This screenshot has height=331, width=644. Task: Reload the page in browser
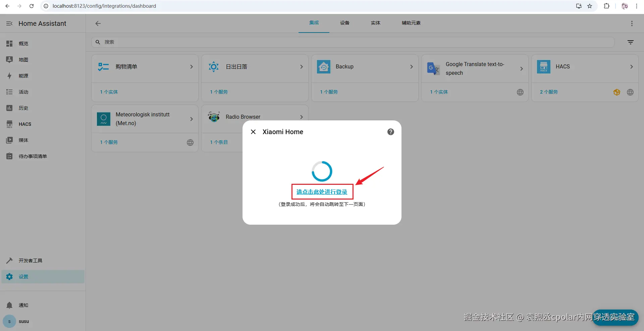click(32, 6)
